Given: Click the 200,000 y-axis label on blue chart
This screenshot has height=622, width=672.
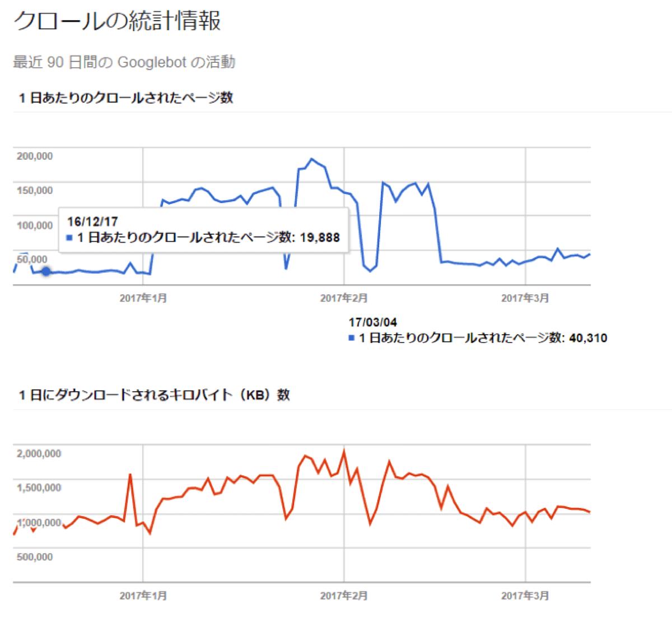Looking at the screenshot, I should [35, 156].
